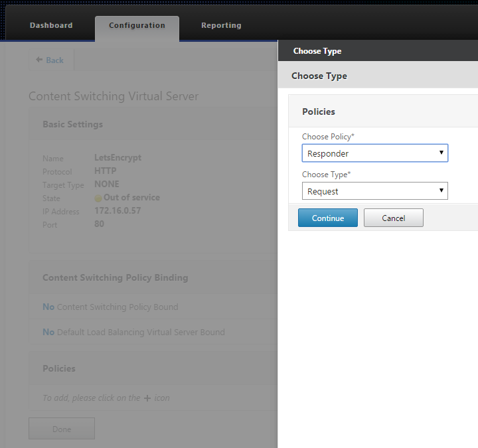Click the plus icon in Policies hint
This screenshot has height=448, width=478.
click(147, 398)
